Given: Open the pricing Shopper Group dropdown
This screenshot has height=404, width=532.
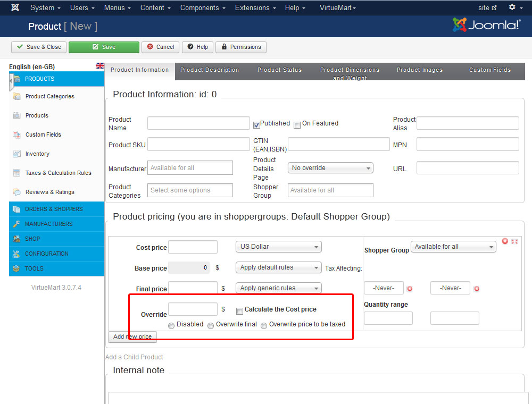Looking at the screenshot, I should click(x=453, y=247).
